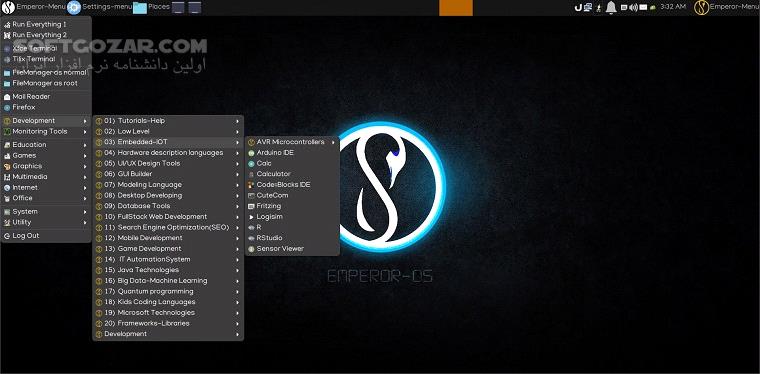Click the CuteCom icon

[251, 195]
